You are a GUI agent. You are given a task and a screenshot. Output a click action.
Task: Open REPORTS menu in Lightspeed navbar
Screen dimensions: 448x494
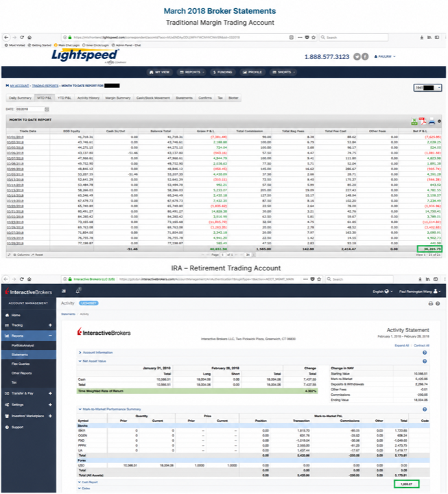191,72
